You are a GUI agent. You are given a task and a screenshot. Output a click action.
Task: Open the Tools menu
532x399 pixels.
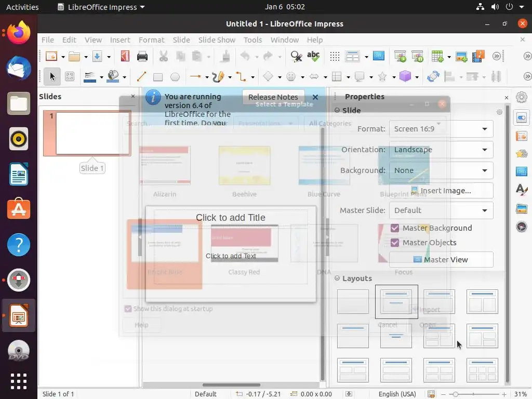[253, 39]
